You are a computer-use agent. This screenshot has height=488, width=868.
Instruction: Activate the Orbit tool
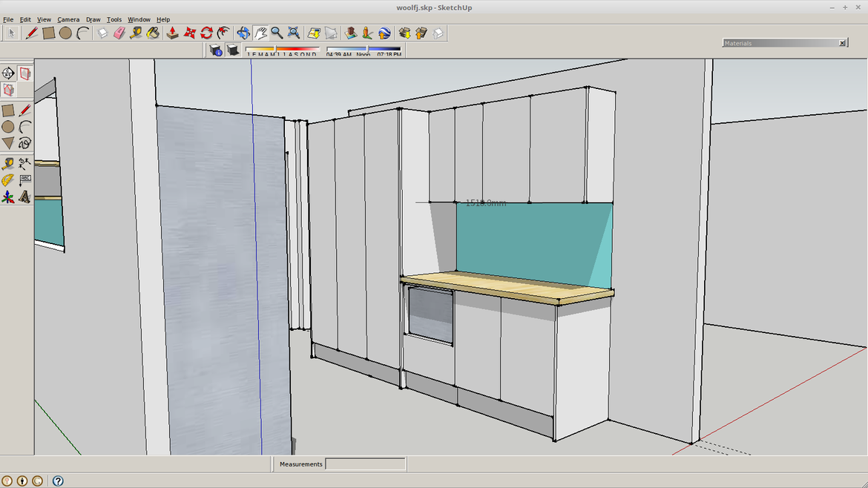pyautogui.click(x=242, y=33)
